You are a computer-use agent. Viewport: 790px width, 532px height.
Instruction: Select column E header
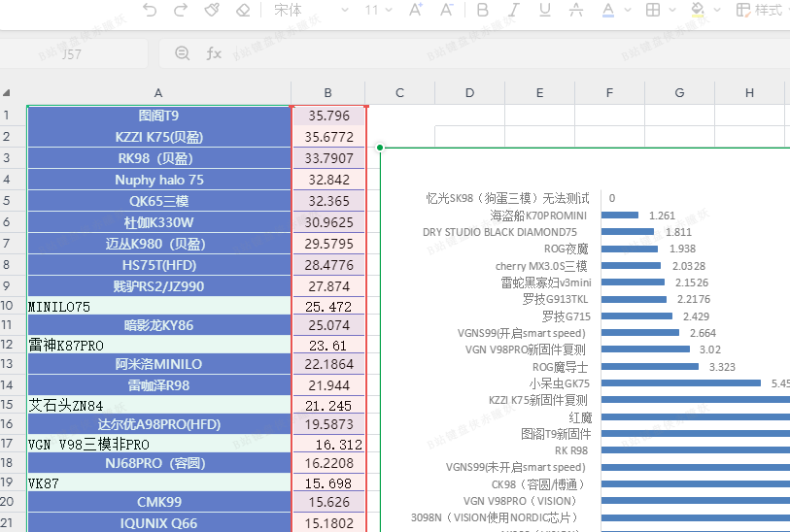539,92
